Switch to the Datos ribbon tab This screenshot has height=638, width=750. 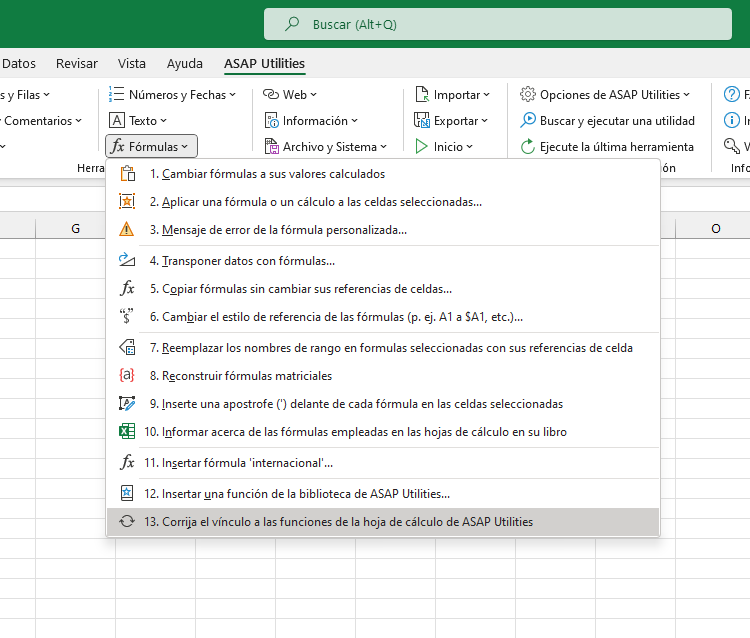(x=19, y=63)
